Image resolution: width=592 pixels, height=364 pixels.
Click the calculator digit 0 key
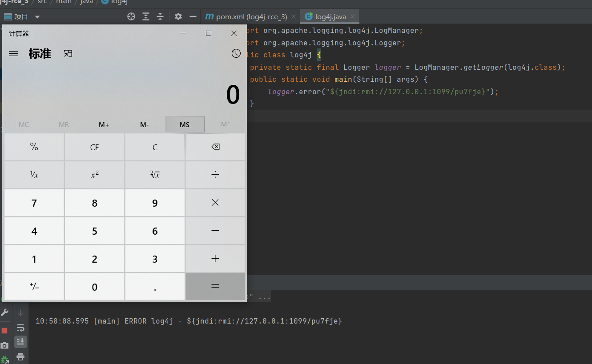pos(94,287)
